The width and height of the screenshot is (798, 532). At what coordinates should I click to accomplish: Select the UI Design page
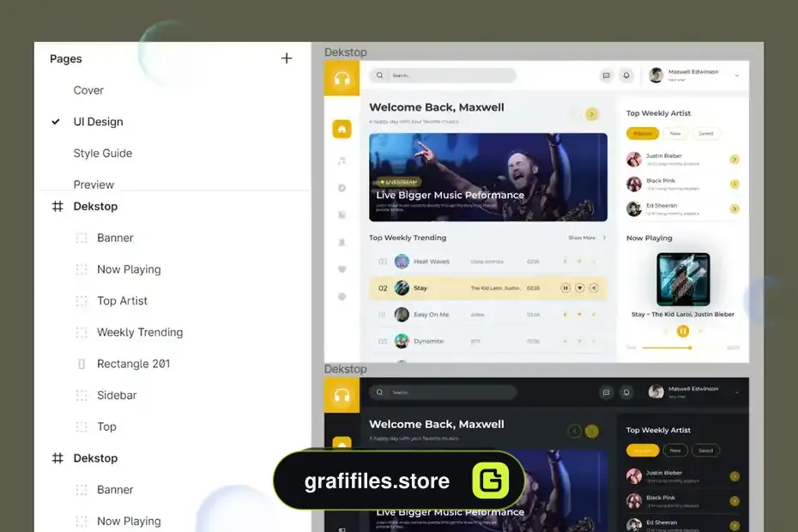pos(98,122)
